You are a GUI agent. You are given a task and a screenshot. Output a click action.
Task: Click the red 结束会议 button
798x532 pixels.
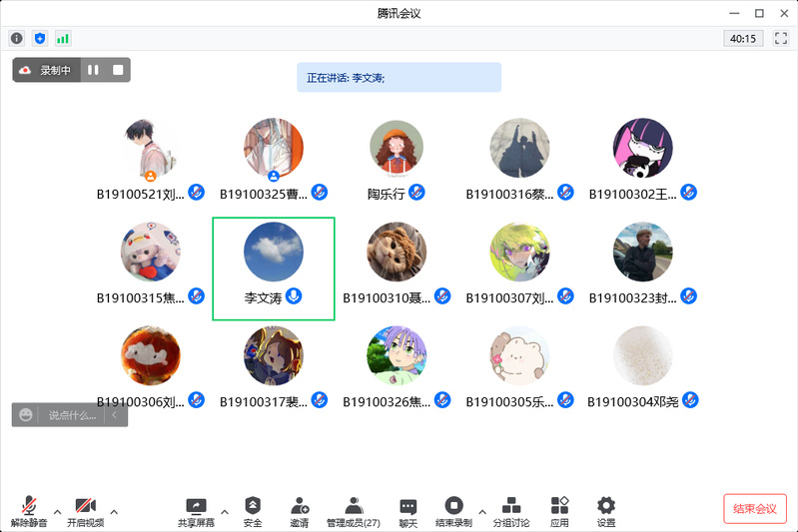point(755,509)
